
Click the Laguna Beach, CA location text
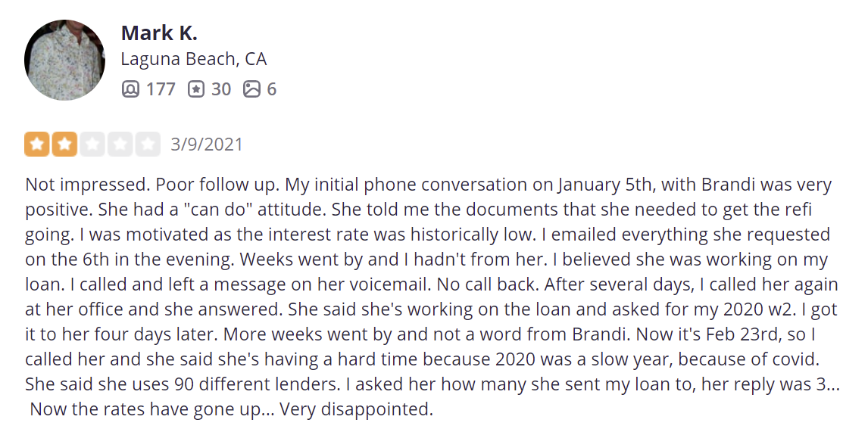pyautogui.click(x=193, y=59)
